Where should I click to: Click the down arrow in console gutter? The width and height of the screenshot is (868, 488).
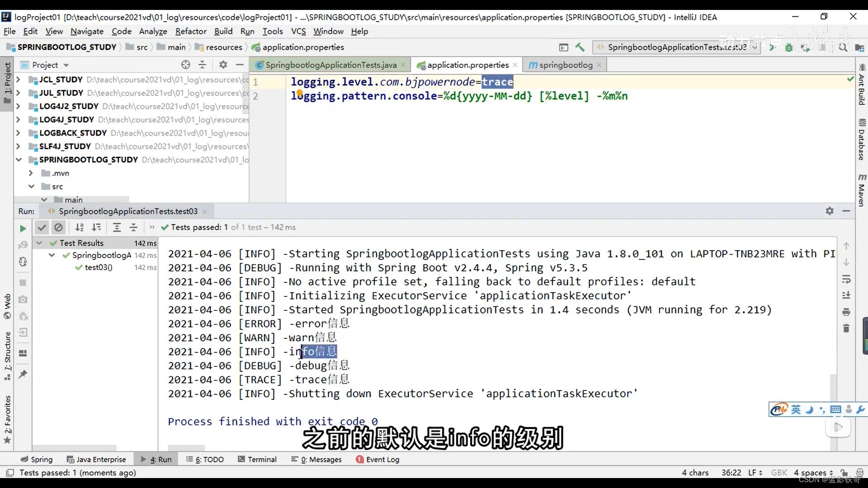(x=846, y=263)
